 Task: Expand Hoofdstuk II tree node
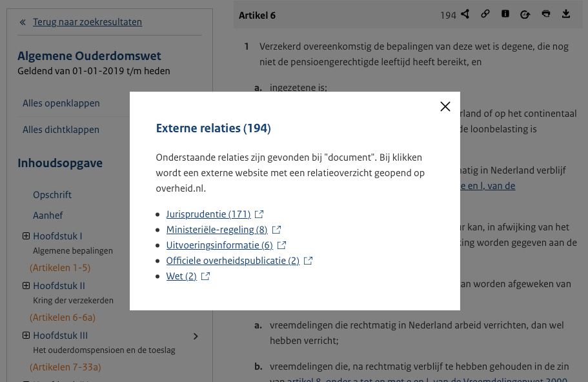point(26,286)
